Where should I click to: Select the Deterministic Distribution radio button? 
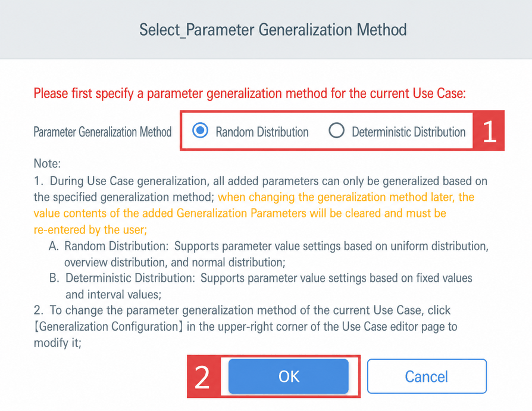(337, 130)
